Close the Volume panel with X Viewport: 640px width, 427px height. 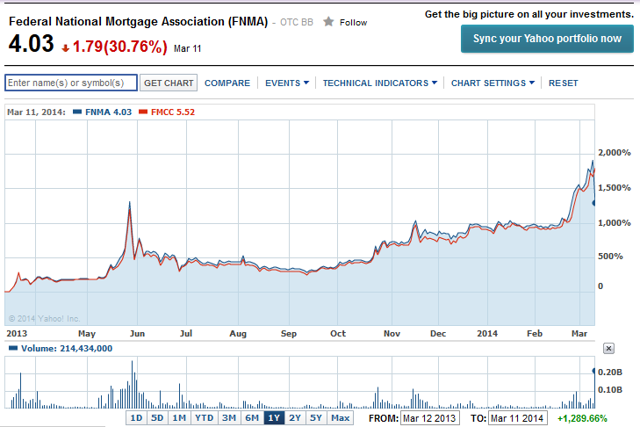pyautogui.click(x=608, y=348)
